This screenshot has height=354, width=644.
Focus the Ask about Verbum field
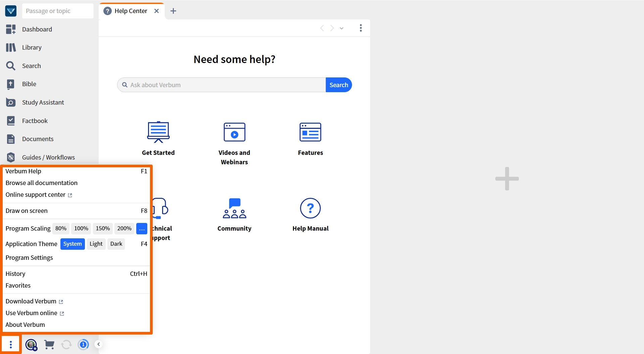click(221, 85)
